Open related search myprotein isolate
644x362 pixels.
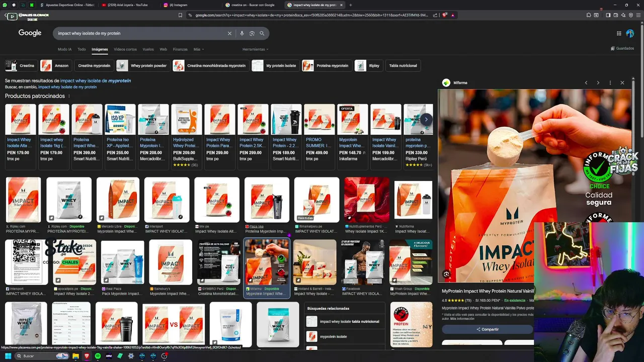345,337
